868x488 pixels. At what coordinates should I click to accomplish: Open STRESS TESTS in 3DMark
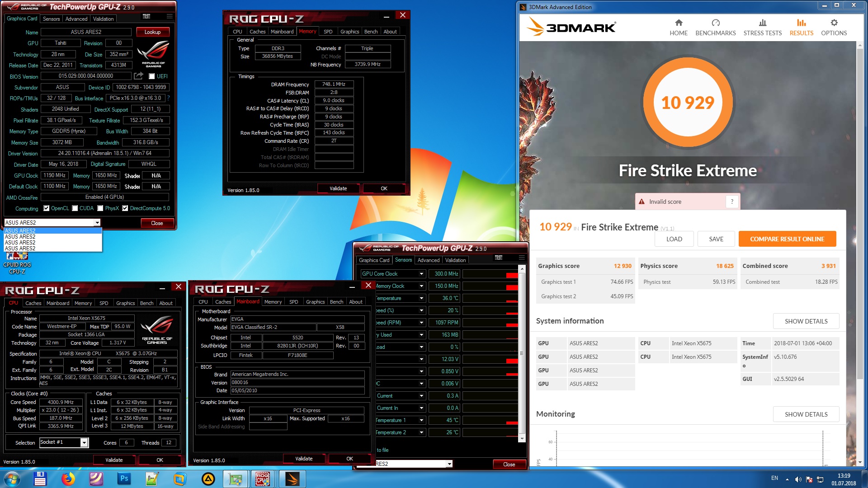(762, 28)
